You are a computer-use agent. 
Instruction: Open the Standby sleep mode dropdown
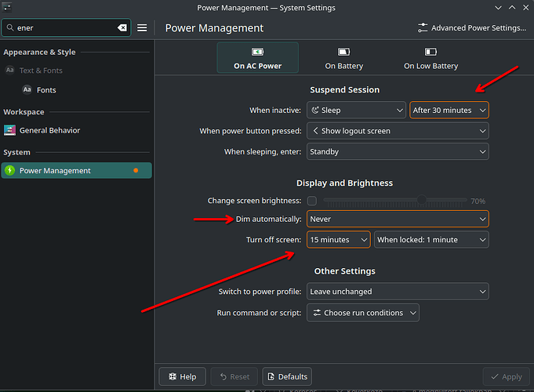398,151
